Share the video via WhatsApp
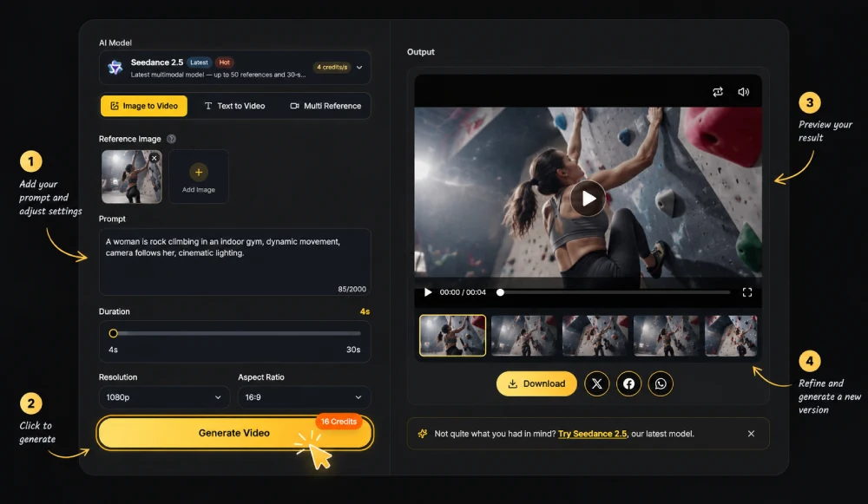This screenshot has width=868, height=504. [661, 383]
